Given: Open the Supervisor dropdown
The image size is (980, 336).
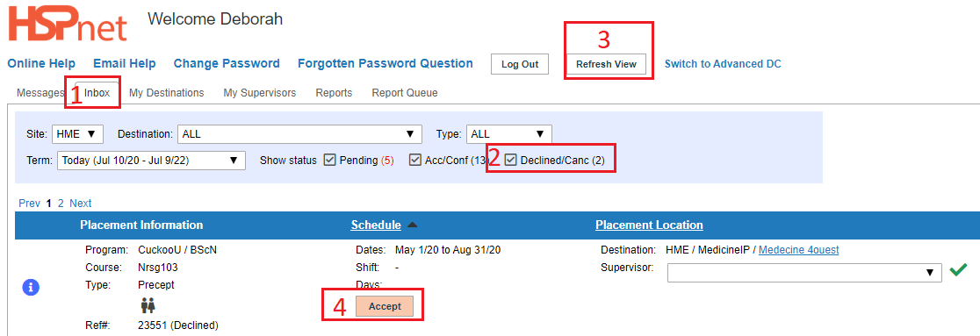Looking at the screenshot, I should pos(804,273).
